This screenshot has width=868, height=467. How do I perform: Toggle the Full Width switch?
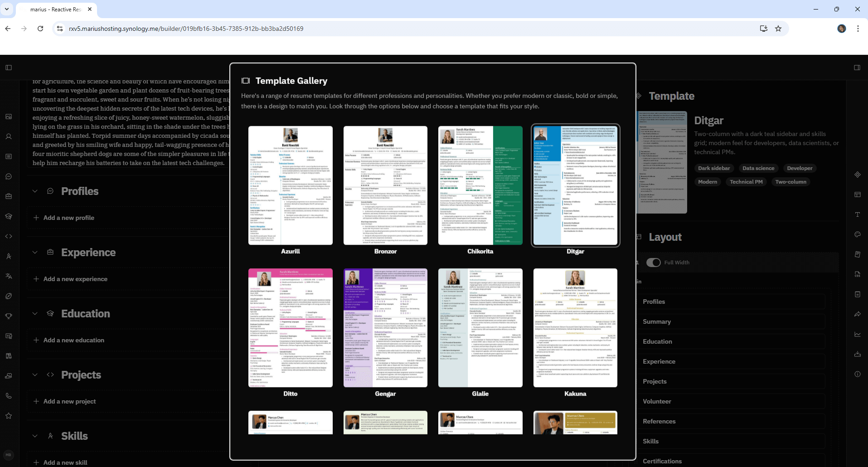[x=653, y=263]
